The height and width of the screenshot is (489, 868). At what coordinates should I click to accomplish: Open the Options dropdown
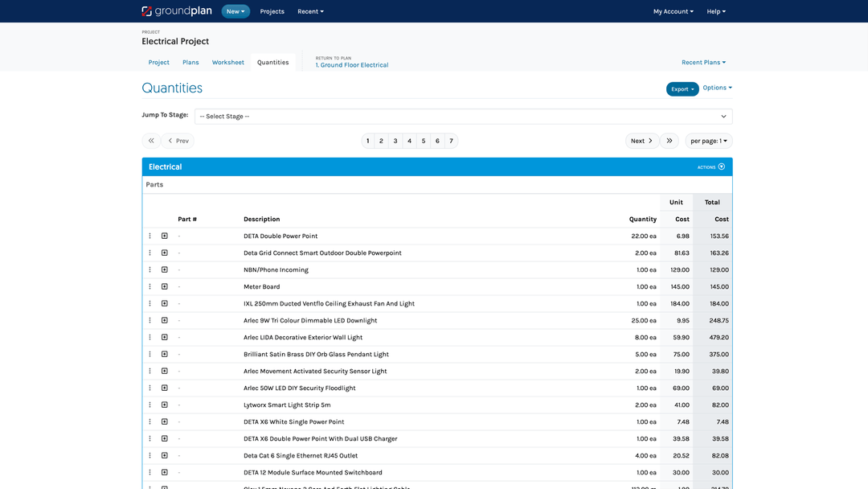pos(718,88)
